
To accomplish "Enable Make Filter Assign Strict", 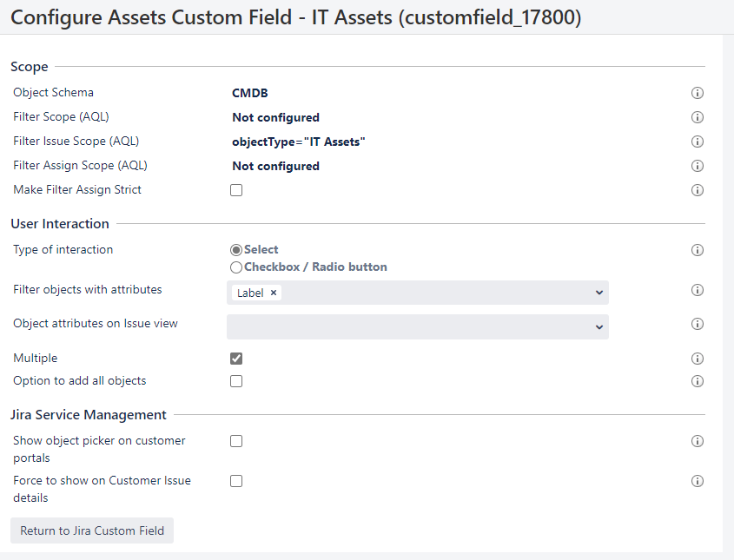I will (235, 189).
